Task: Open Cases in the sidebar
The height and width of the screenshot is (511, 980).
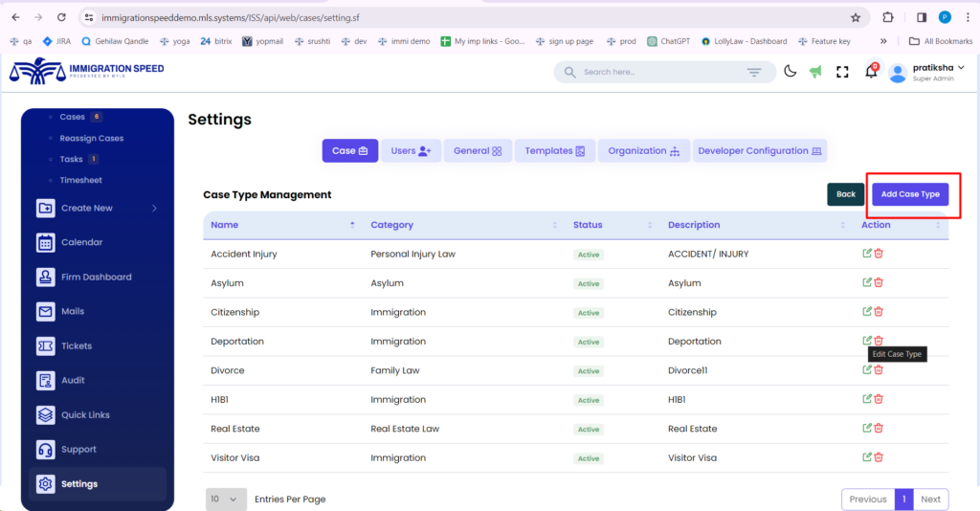Action: point(73,117)
